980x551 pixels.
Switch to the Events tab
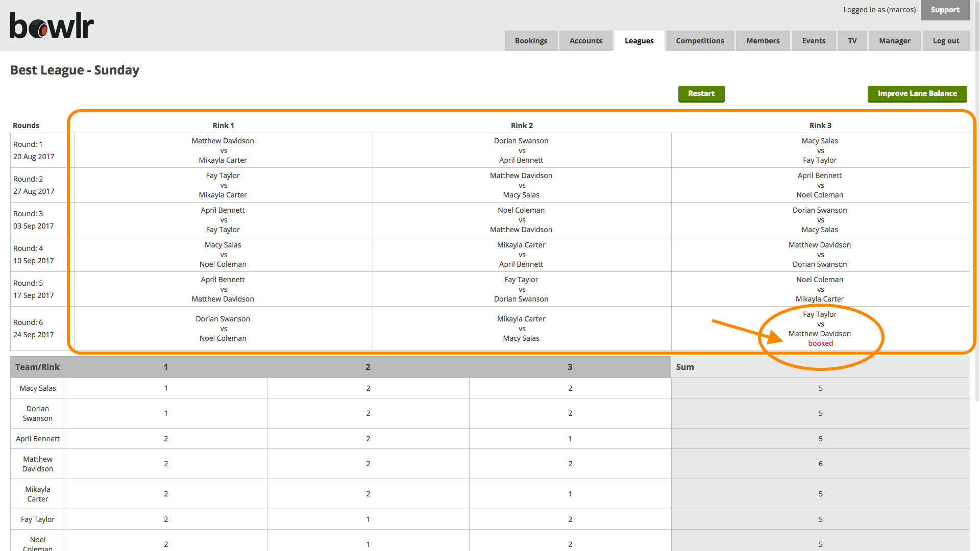coord(814,41)
